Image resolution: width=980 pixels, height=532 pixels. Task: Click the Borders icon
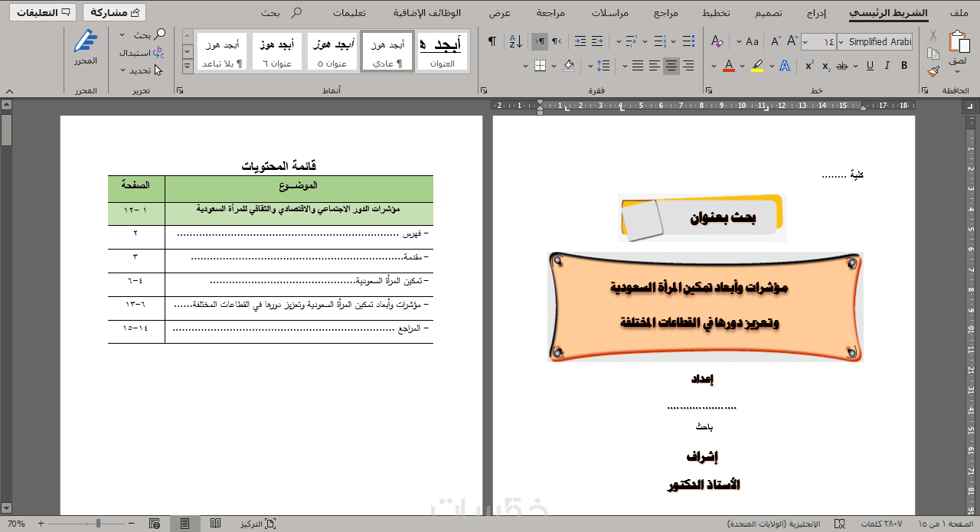pyautogui.click(x=540, y=66)
